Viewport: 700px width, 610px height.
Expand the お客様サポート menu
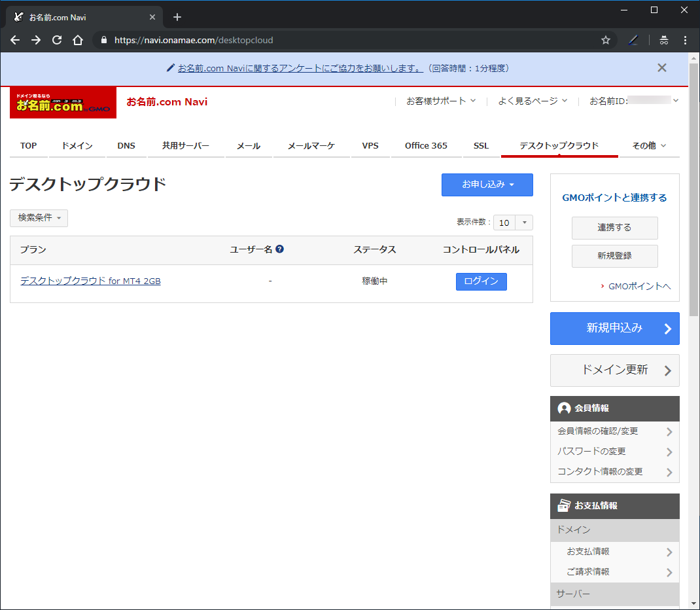click(441, 101)
